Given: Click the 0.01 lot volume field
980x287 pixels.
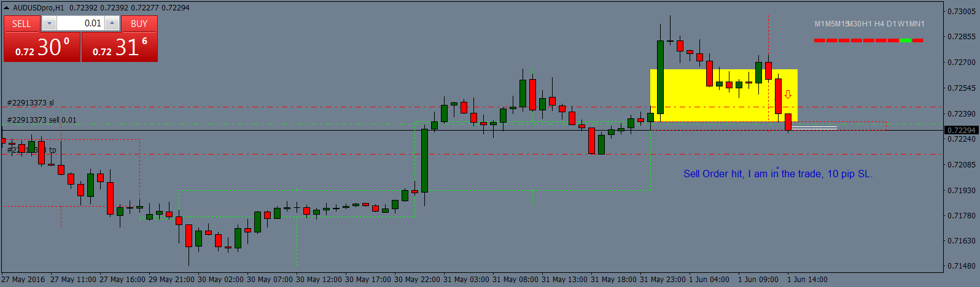Looking at the screenshot, I should tap(80, 23).
